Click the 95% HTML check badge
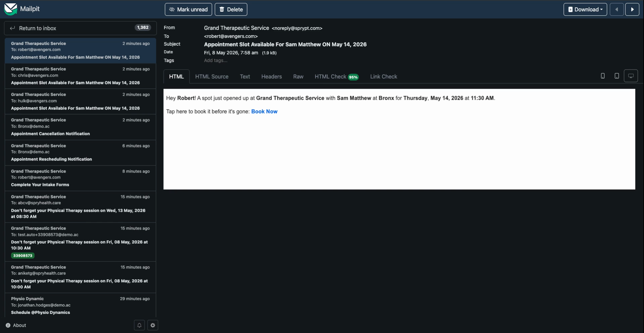This screenshot has height=333, width=644. (353, 77)
